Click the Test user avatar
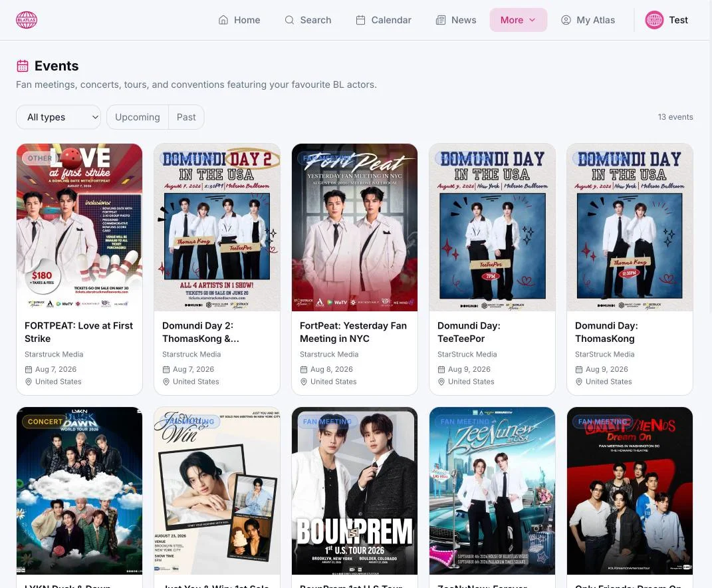Image resolution: width=712 pixels, height=588 pixels. 654,20
